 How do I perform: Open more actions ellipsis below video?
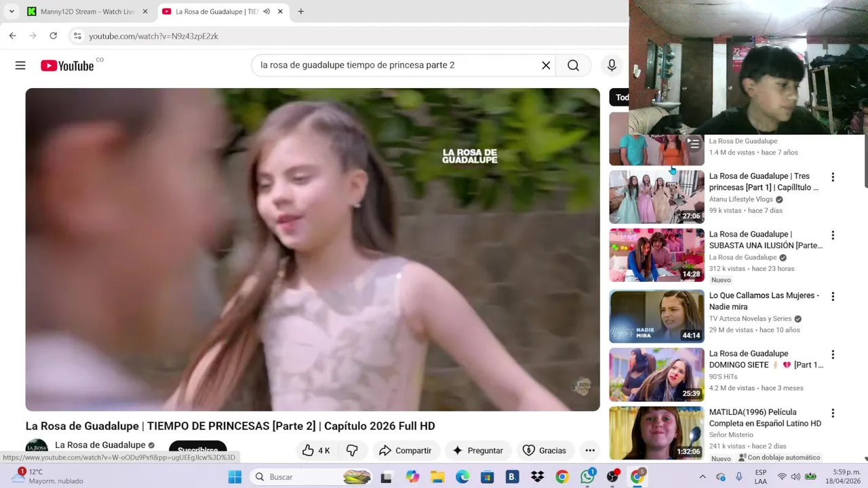(x=590, y=451)
